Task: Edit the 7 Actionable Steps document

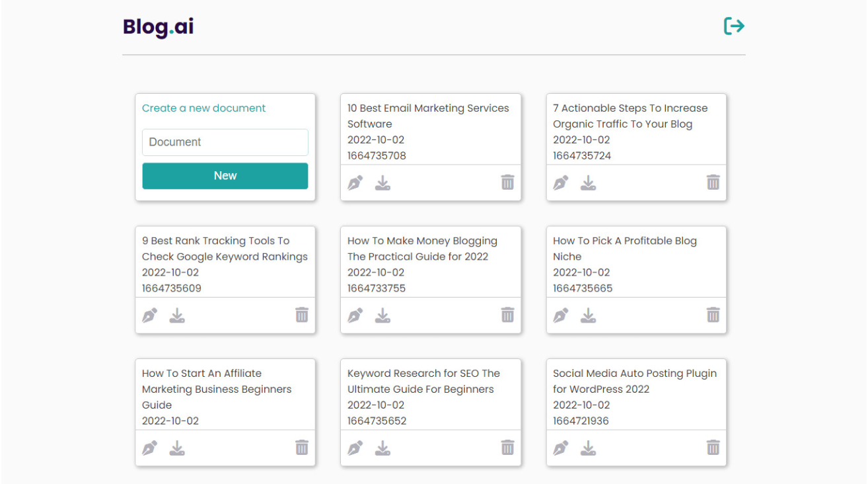Action: tap(561, 182)
